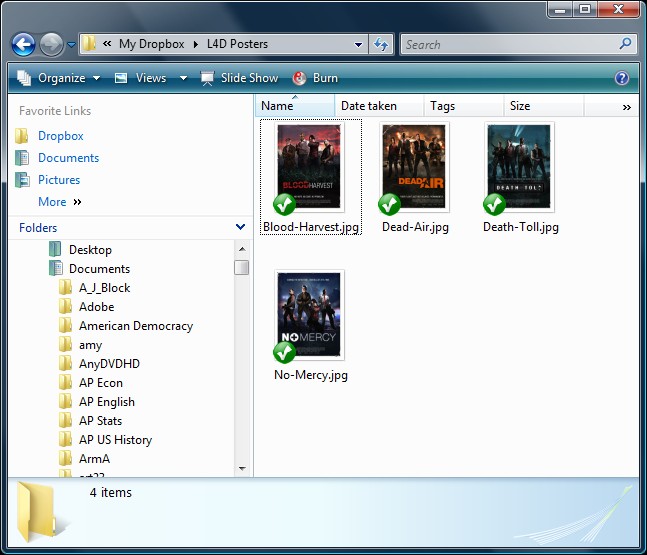
Task: Start the Slide Show
Action: (x=239, y=78)
